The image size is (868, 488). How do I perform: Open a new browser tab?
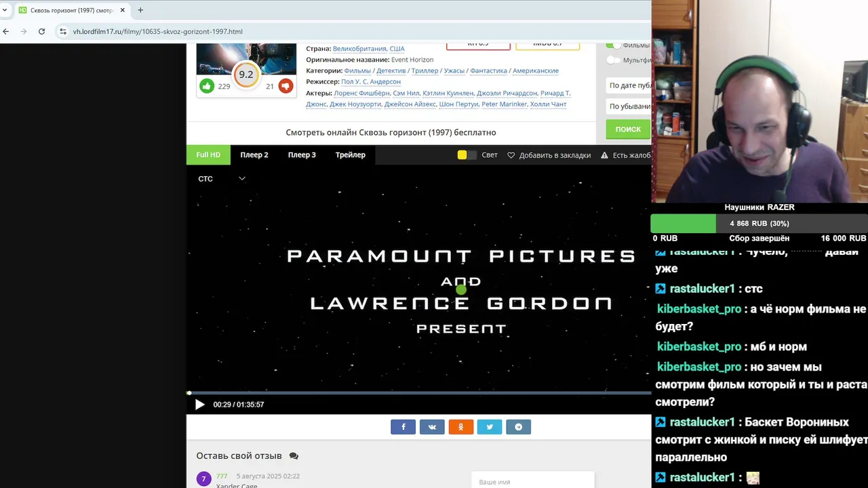pos(140,10)
